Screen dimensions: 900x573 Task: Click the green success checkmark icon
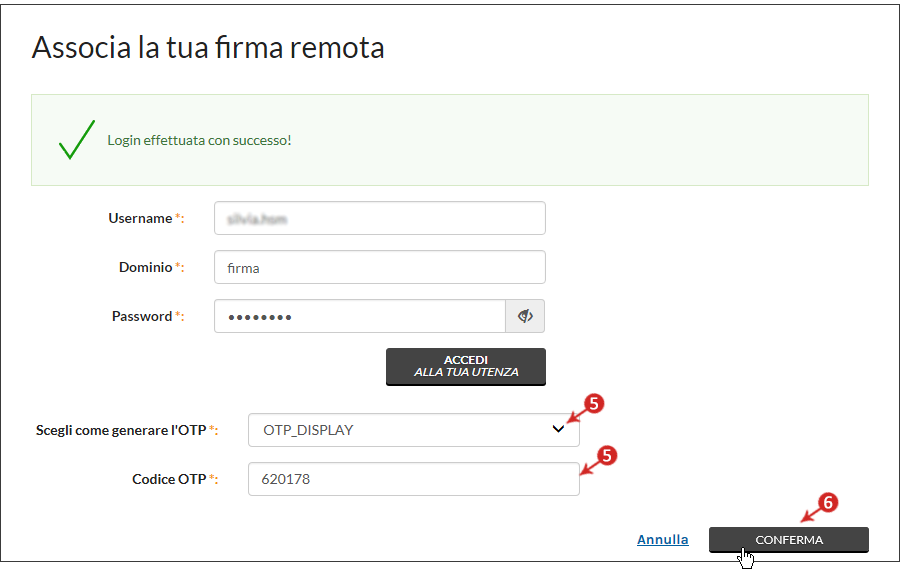tap(77, 140)
